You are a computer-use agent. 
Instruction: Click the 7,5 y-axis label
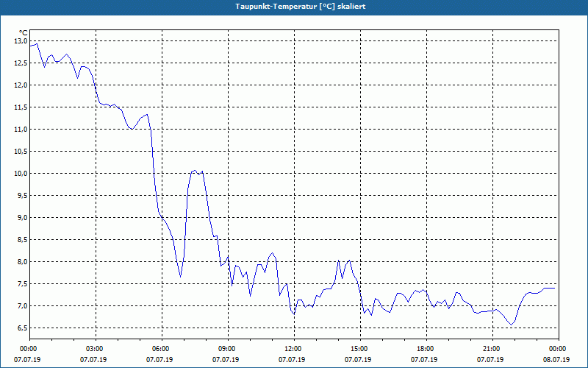(22, 284)
